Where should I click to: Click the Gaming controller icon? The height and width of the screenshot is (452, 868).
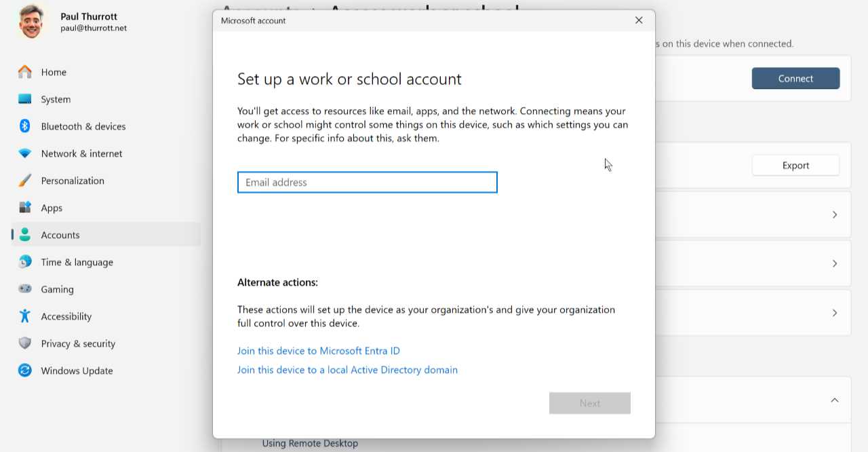click(25, 289)
